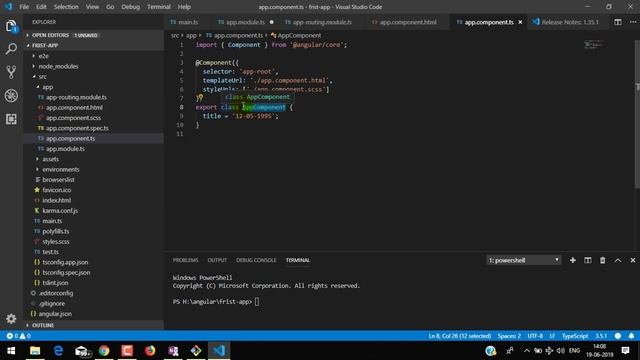Open the Selection menu
Image resolution: width=640 pixels, height=360 pixels.
click(x=66, y=7)
